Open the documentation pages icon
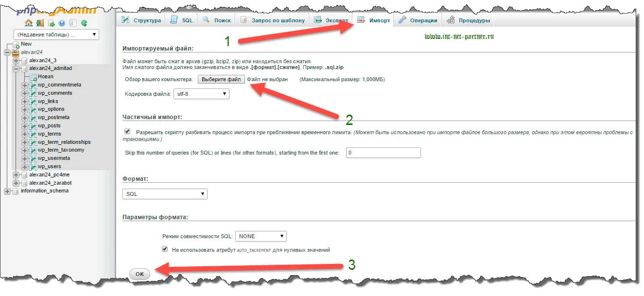Viewport: 644px width, 296px height. [73, 23]
